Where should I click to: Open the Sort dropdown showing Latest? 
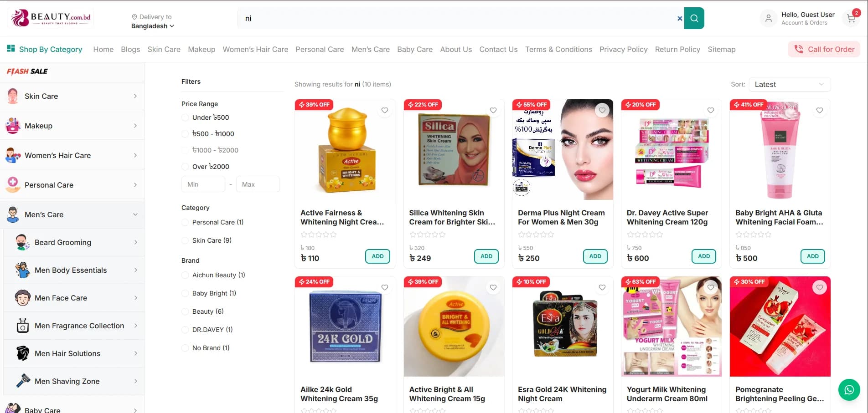click(x=790, y=84)
